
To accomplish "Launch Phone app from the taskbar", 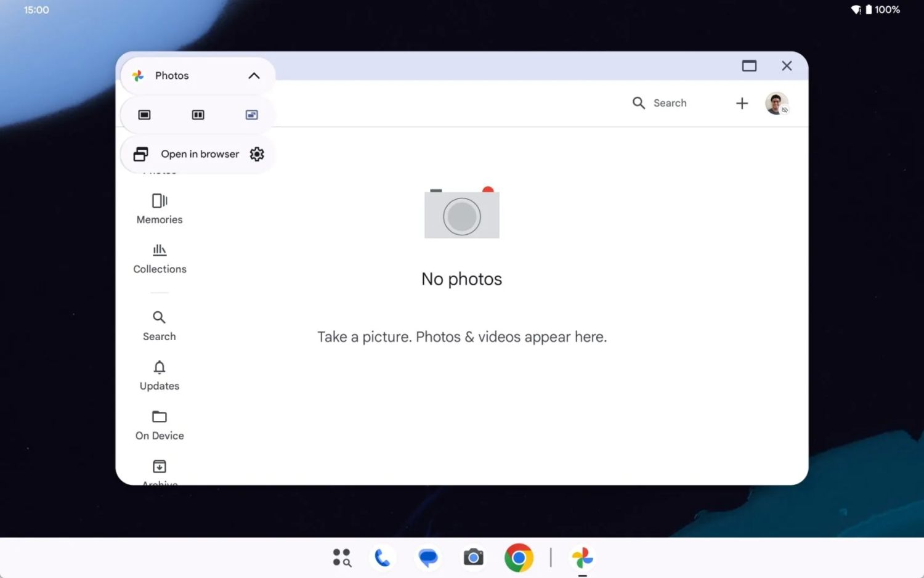I will (383, 558).
